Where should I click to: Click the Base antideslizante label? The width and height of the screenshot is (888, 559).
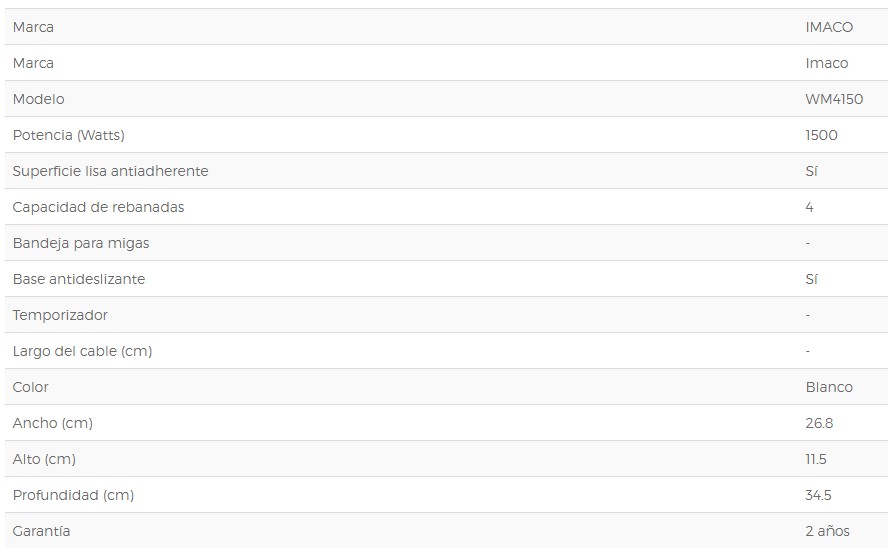click(x=79, y=279)
